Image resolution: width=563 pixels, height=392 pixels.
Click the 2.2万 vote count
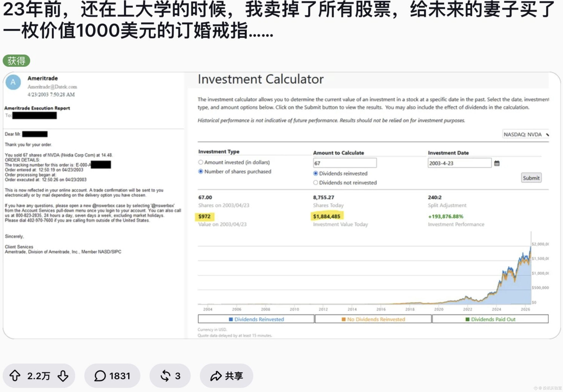point(39,376)
